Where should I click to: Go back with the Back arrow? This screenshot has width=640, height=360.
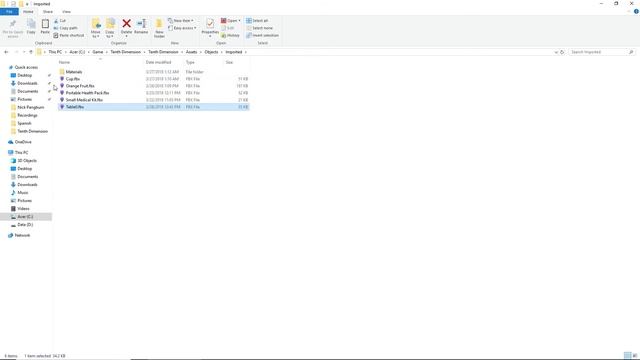tap(6, 52)
